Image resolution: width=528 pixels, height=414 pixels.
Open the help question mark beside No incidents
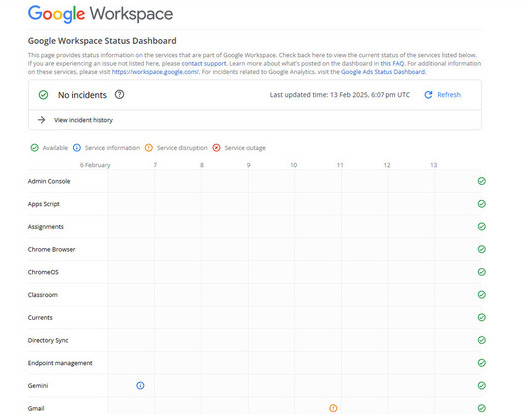[120, 95]
